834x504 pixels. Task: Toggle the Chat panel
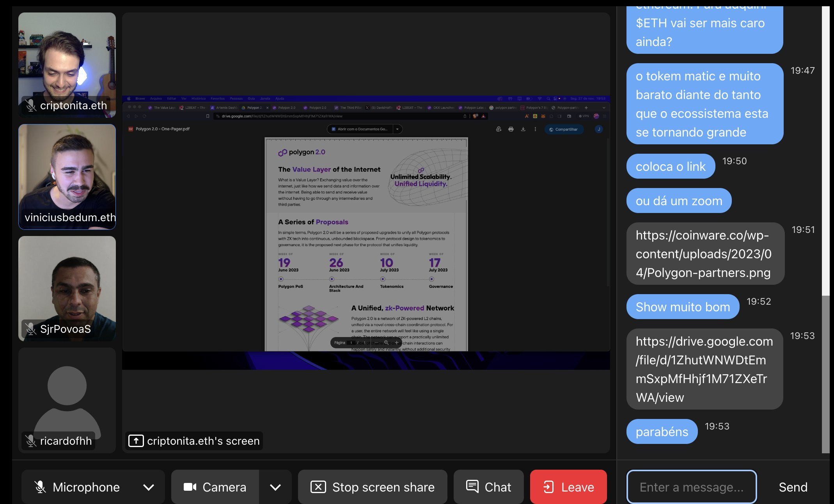point(488,487)
